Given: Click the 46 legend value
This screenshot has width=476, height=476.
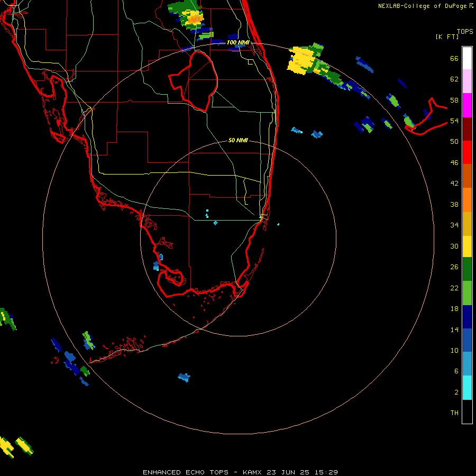Looking at the screenshot, I should point(454,163).
